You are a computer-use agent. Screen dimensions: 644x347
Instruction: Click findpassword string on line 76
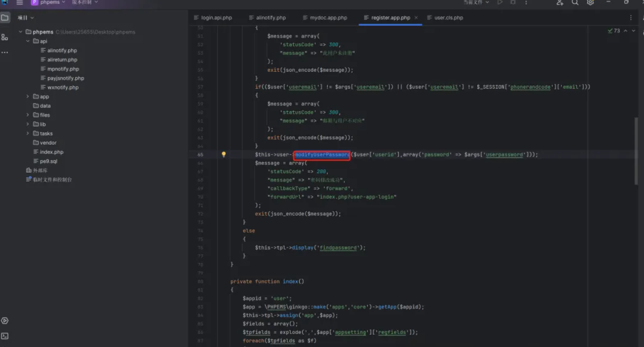click(x=338, y=248)
